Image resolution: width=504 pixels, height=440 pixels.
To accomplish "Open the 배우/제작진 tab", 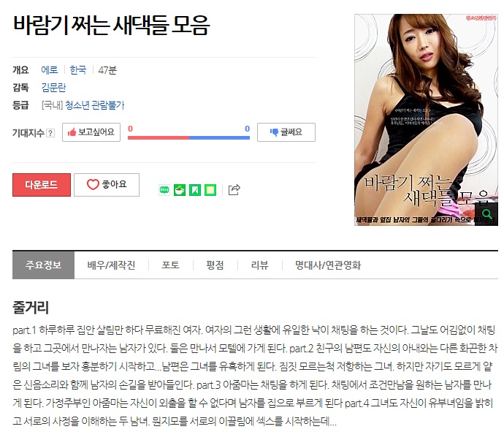I will pyautogui.click(x=111, y=265).
